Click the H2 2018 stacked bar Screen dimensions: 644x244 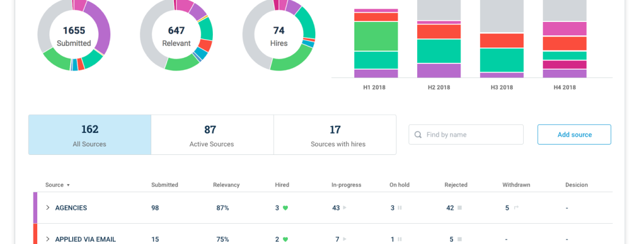[x=439, y=39]
